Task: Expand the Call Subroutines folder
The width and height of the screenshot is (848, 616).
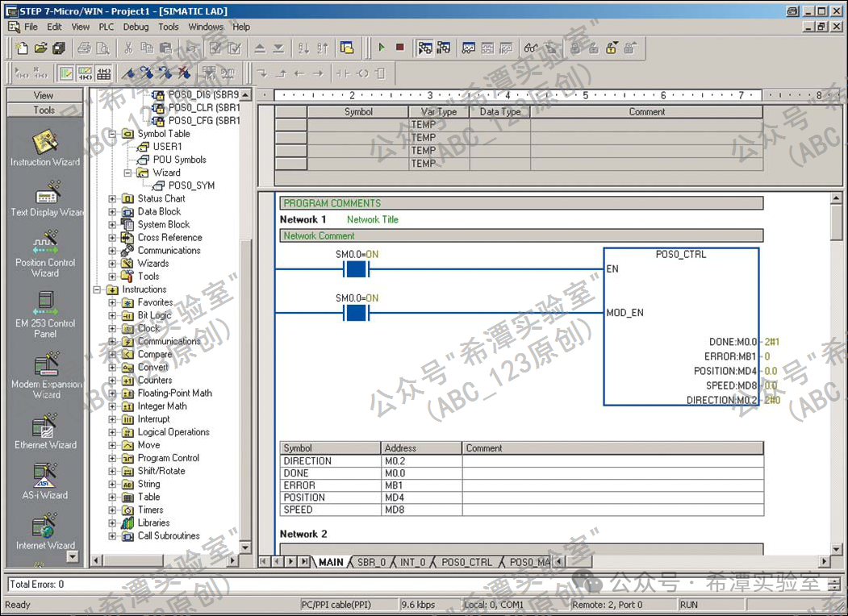Action: [112, 535]
